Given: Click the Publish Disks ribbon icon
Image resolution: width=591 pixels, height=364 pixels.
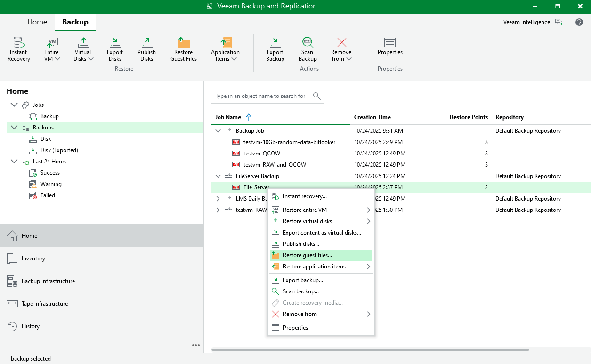Looking at the screenshot, I should (146, 49).
